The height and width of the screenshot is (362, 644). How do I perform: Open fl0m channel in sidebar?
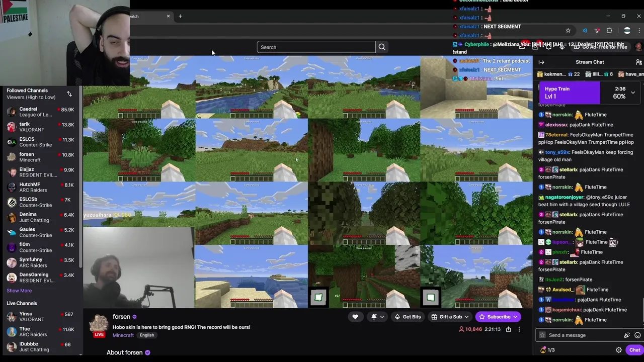(x=40, y=248)
